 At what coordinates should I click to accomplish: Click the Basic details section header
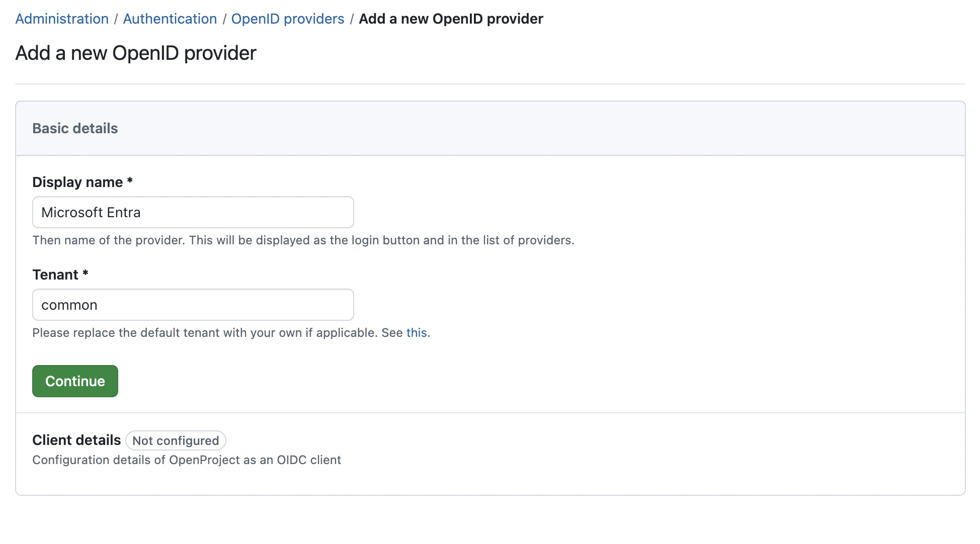pos(75,128)
